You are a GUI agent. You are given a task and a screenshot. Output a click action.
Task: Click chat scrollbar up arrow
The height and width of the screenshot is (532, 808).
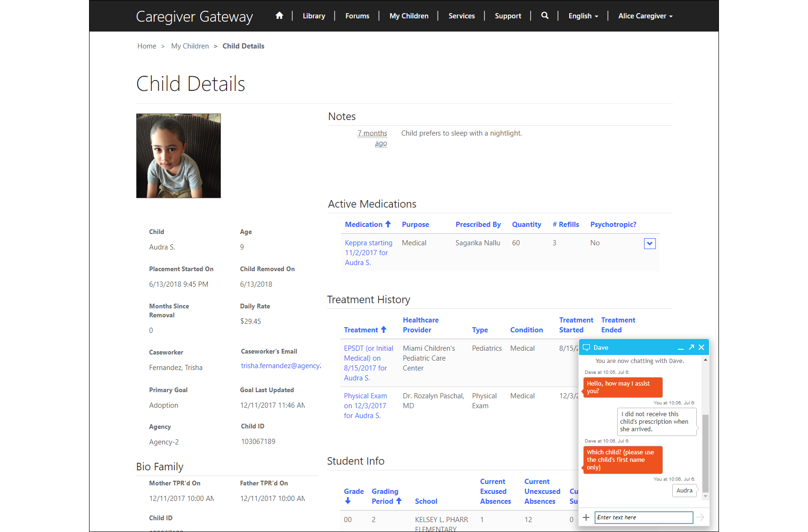(705, 360)
